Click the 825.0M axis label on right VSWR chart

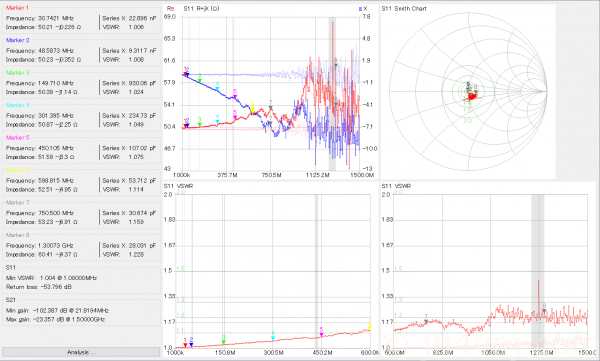[x=443, y=352]
